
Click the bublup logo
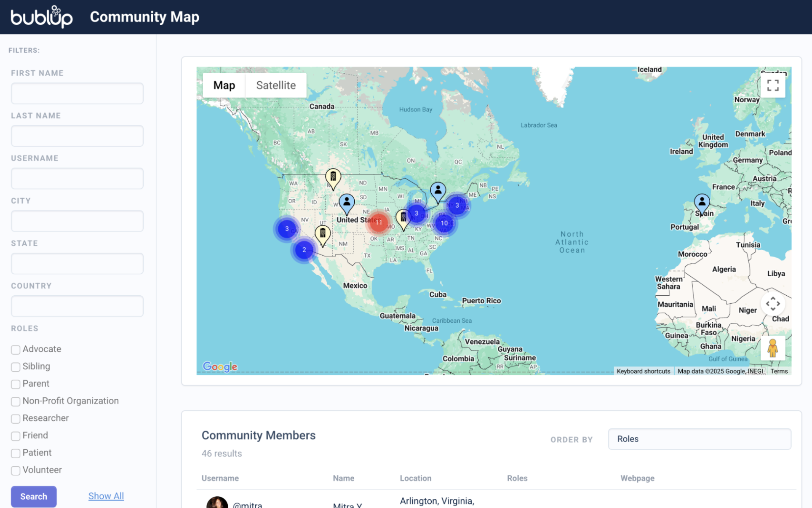tap(42, 17)
